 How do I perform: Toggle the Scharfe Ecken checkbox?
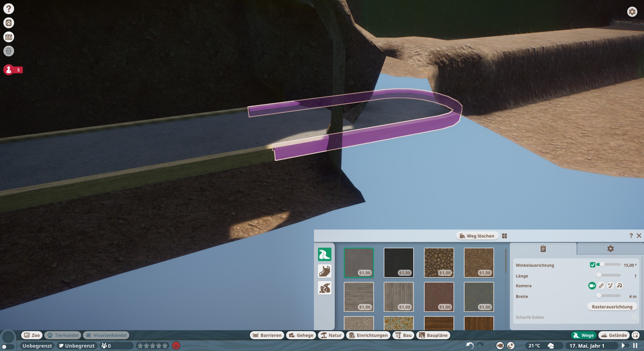coord(634,317)
